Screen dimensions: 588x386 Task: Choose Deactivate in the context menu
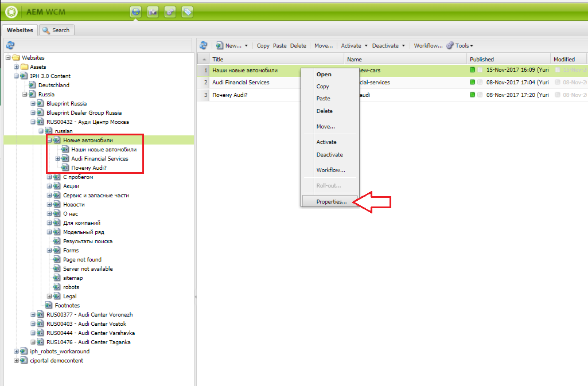click(330, 154)
